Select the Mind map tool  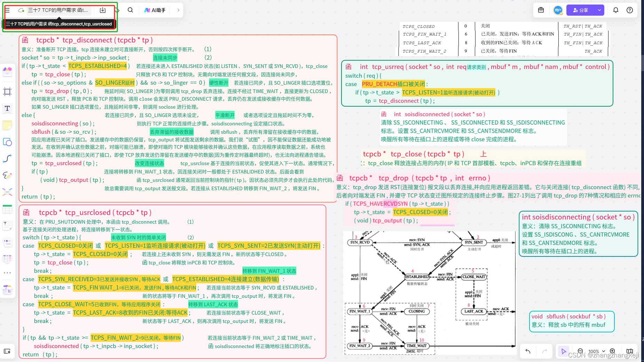[x=7, y=192]
